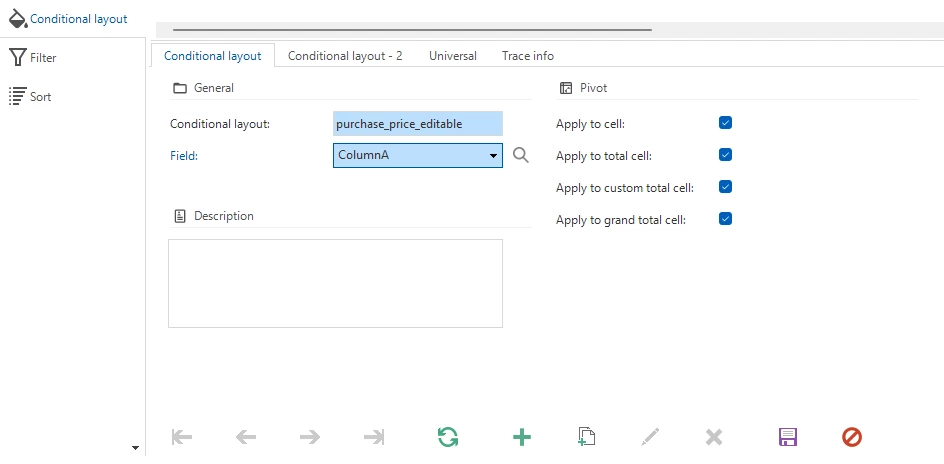Open Sort in the left sidebar
Viewport: 944px width, 464px height.
point(40,97)
